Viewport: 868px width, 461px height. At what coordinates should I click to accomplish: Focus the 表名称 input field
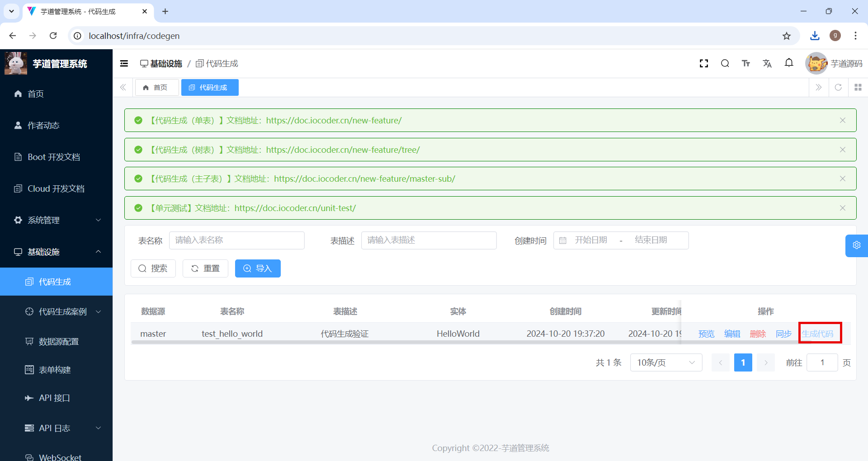(236, 240)
